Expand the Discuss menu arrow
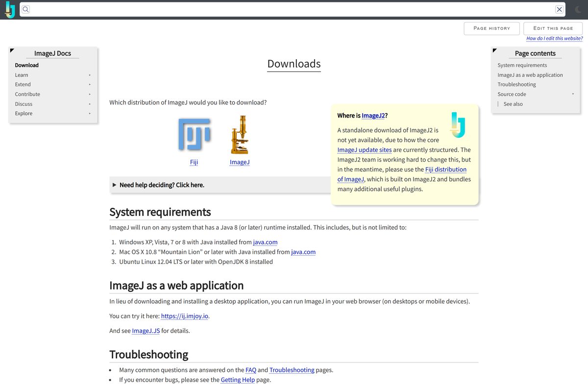 (90, 104)
